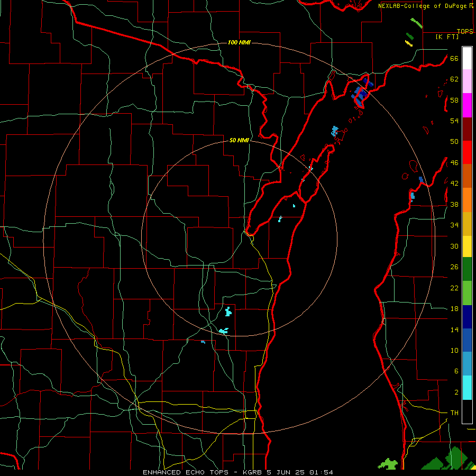Click the legend value '66'

pyautogui.click(x=454, y=58)
